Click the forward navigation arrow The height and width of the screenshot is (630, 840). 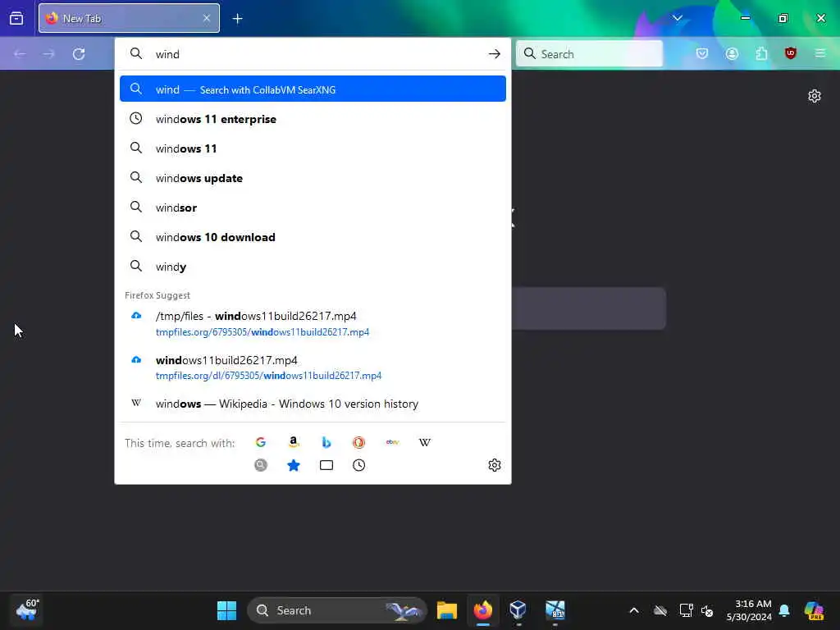coord(48,54)
